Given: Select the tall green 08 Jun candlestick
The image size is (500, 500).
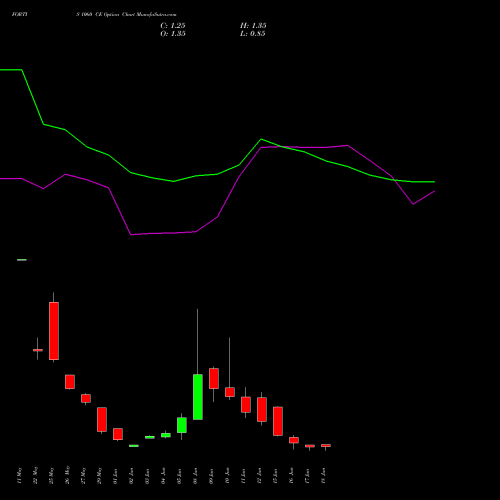Looking at the screenshot, I should click(198, 397).
